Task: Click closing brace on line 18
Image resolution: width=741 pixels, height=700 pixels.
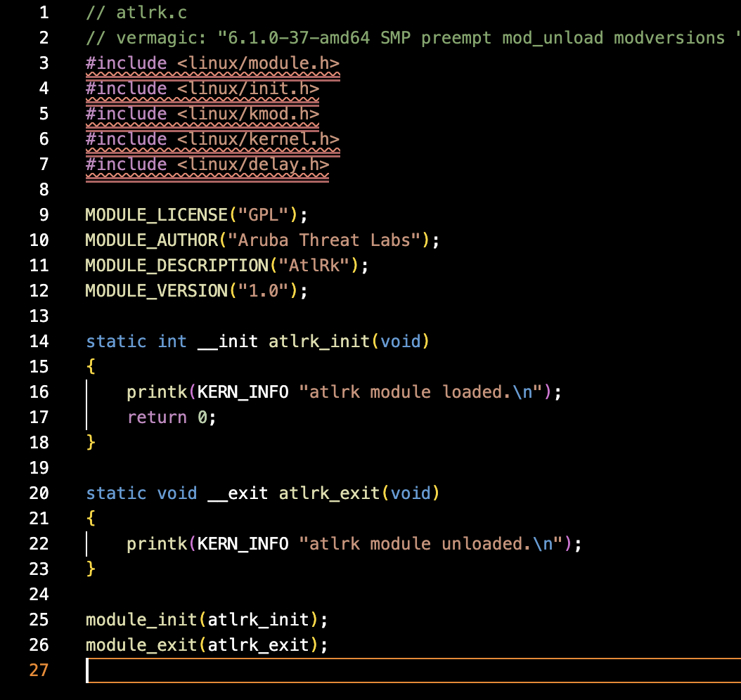Action: (x=91, y=443)
